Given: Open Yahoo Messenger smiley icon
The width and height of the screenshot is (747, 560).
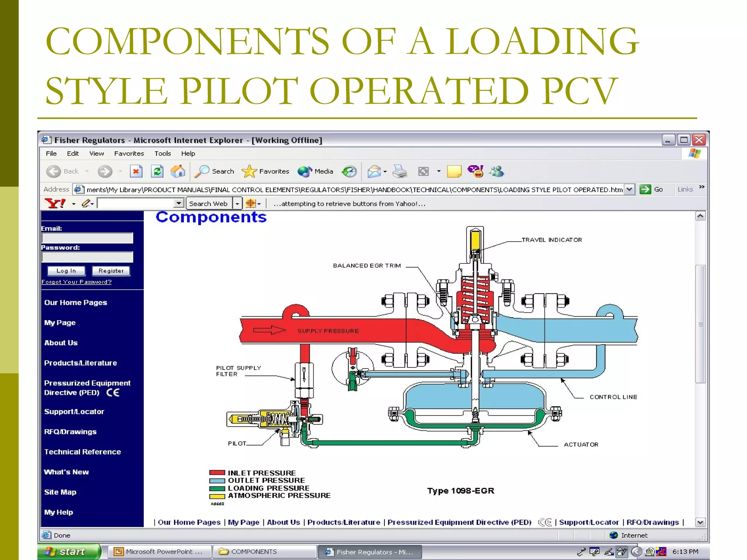Looking at the screenshot, I should [x=476, y=171].
